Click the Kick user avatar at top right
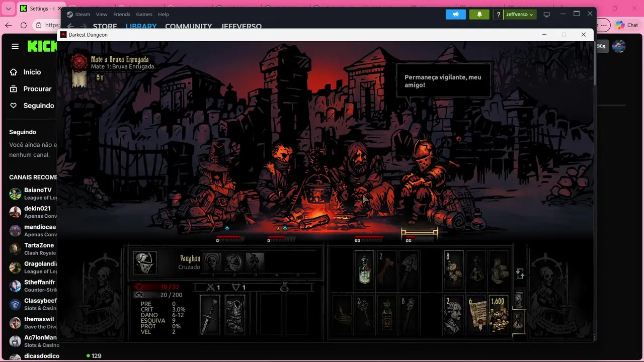This screenshot has height=362, width=644. pos(619,46)
